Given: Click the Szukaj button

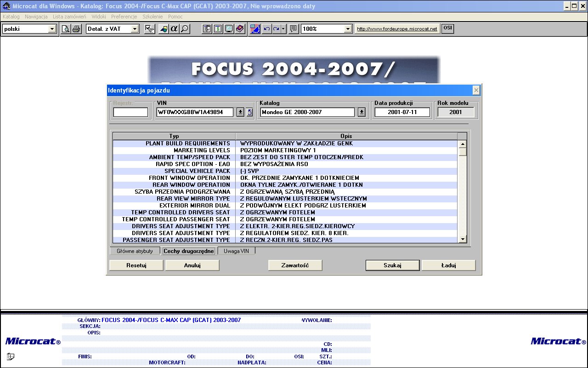Looking at the screenshot, I should point(393,265).
